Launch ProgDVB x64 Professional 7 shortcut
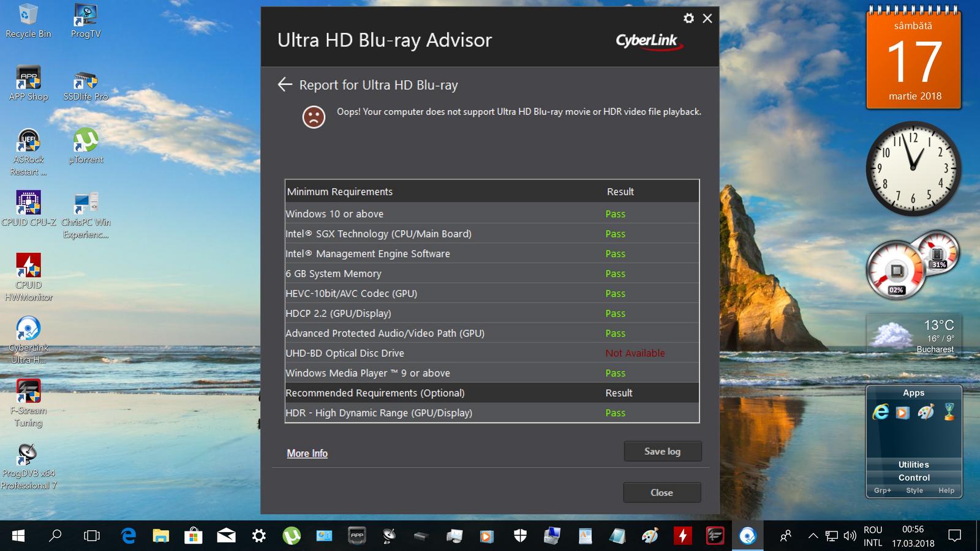 click(28, 467)
